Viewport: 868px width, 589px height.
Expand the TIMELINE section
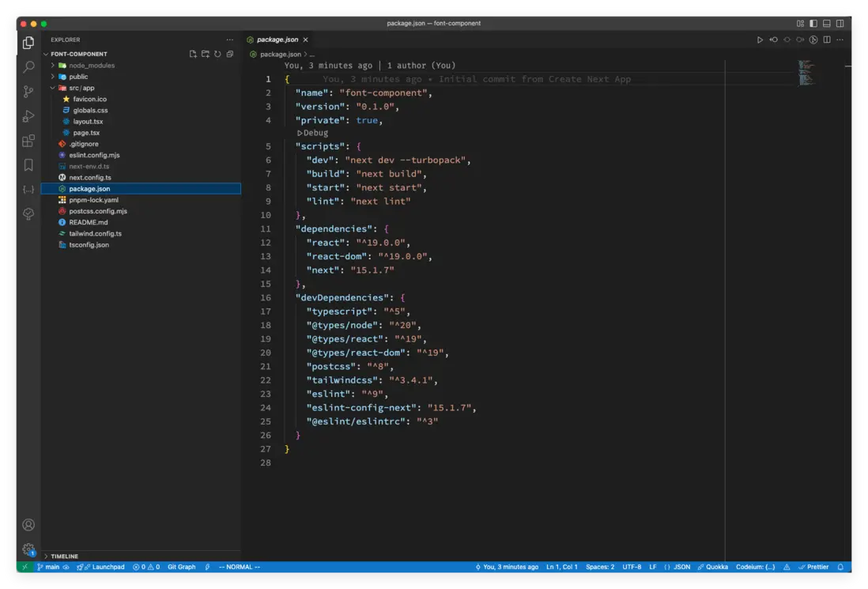(x=64, y=557)
